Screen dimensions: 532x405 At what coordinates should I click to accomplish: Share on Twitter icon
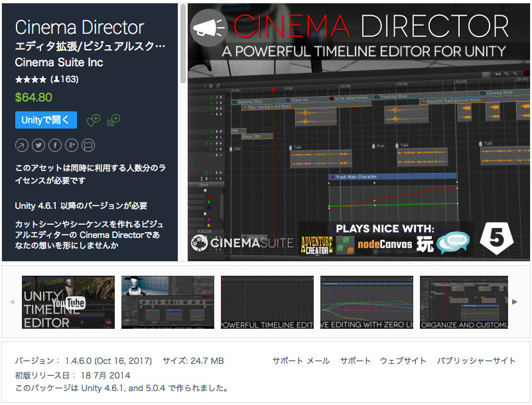[38, 145]
